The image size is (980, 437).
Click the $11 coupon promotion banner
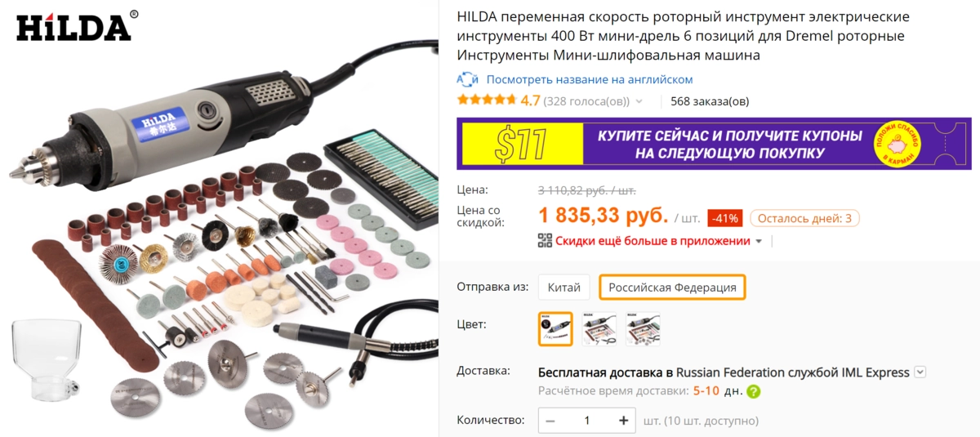pyautogui.click(x=714, y=144)
